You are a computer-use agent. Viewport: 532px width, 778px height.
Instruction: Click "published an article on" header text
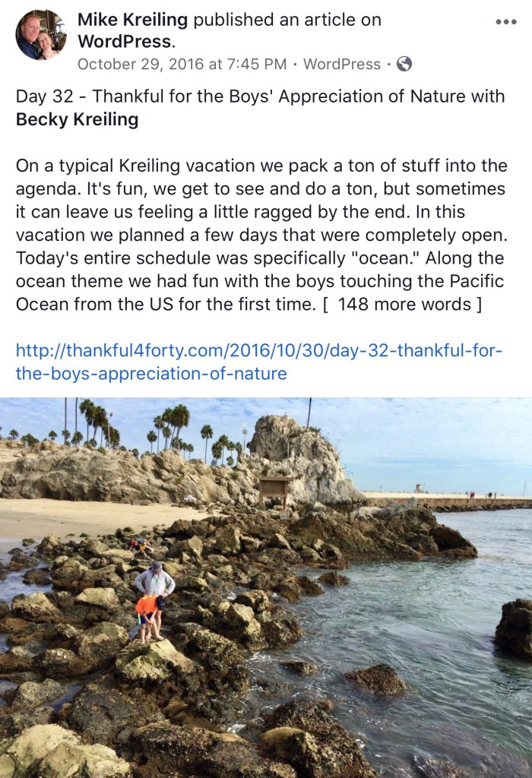tap(287, 21)
